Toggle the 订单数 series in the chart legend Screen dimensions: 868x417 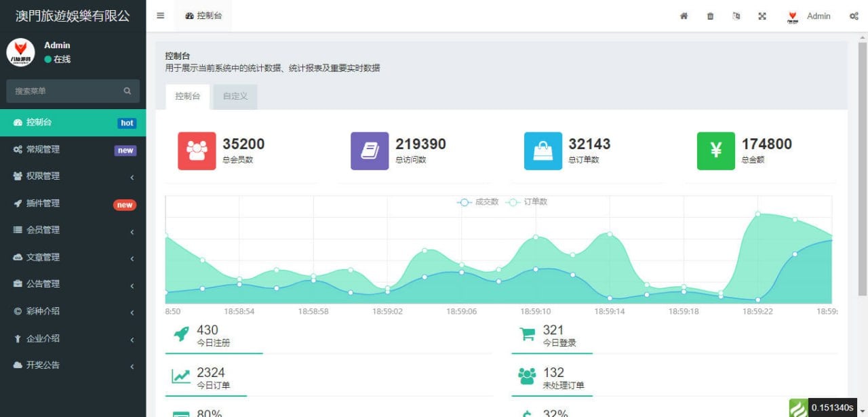click(x=526, y=202)
